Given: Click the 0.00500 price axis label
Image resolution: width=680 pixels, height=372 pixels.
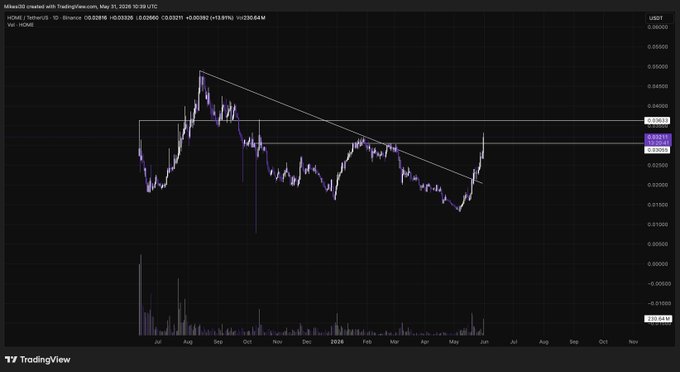Looking at the screenshot, I should coord(657,244).
